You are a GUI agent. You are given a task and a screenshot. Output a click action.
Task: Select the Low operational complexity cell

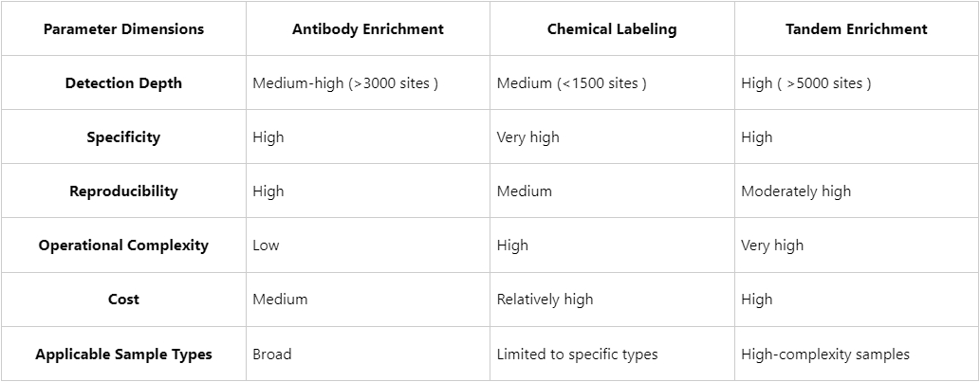pyautogui.click(x=266, y=245)
